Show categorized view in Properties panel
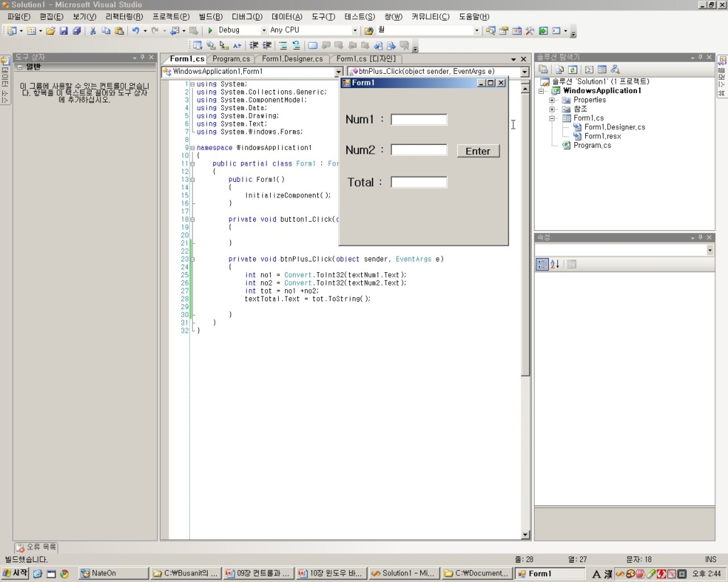 pos(542,264)
